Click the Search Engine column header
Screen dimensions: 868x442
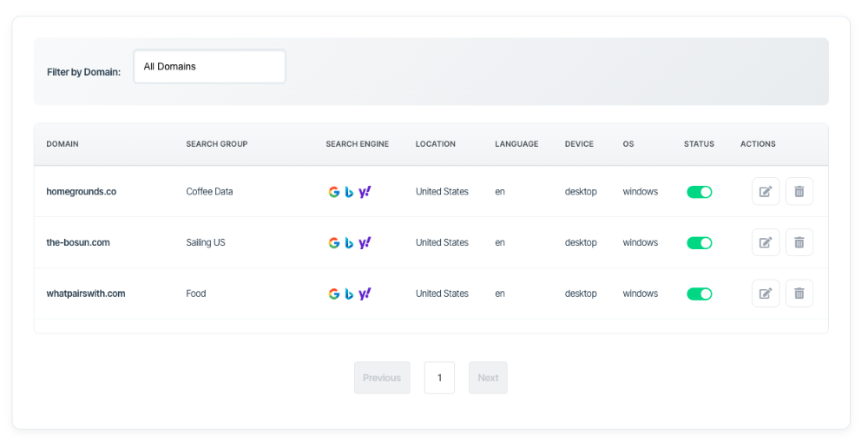coord(357,144)
